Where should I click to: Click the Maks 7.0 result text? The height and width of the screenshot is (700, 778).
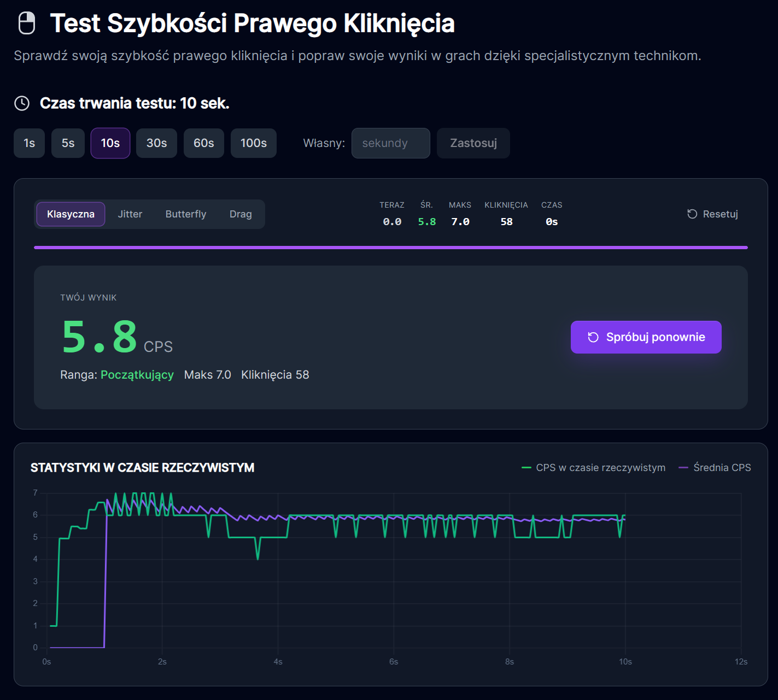[x=208, y=375]
